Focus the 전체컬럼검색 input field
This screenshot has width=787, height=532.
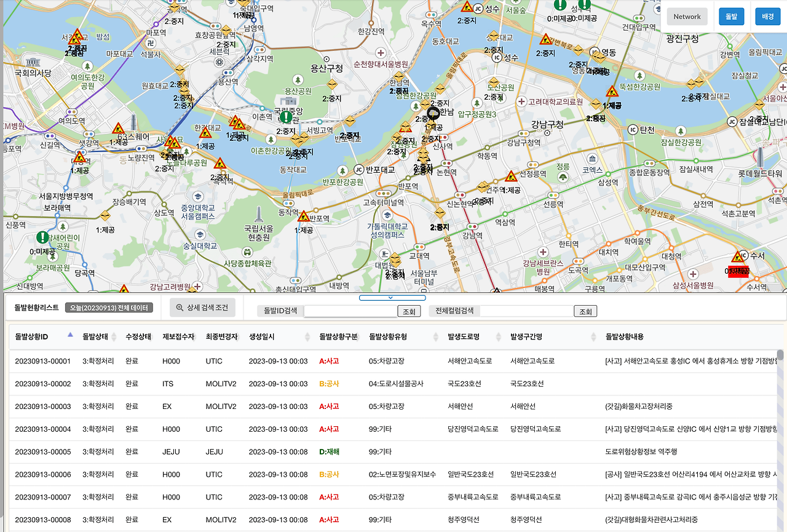tap(526, 311)
